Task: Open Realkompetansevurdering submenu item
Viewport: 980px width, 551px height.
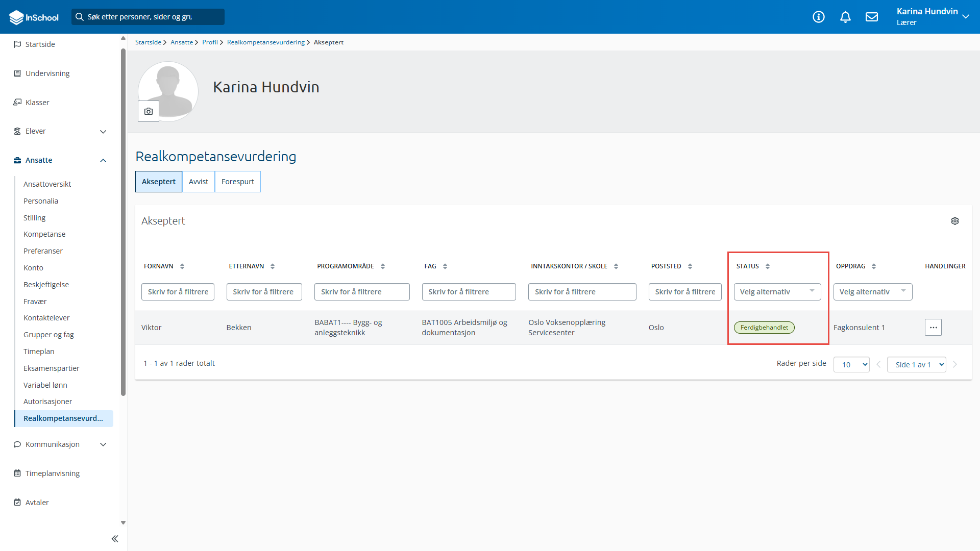Action: point(63,418)
